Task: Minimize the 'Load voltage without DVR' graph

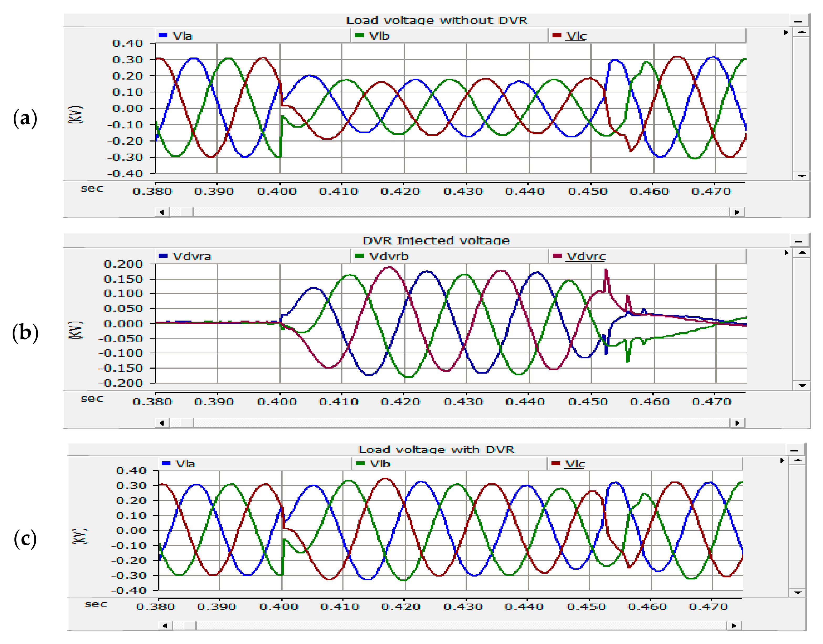Action: pos(798,21)
